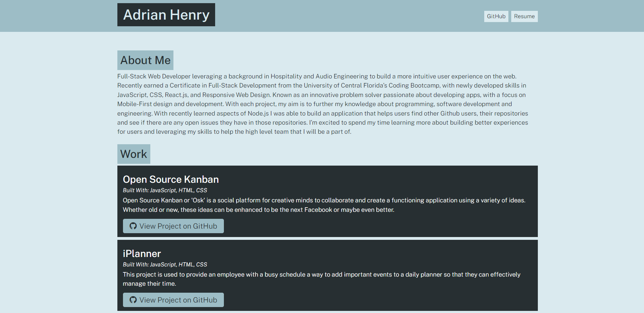Viewport: 644px width, 313px height.
Task: Click the GitHub octocat icon on iPlanner button
Action: 133,300
